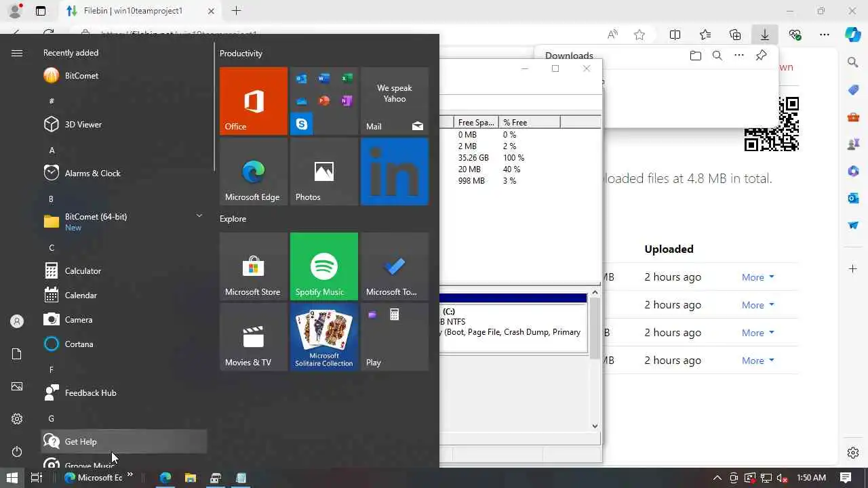Open the user account icon in Start

click(17, 321)
